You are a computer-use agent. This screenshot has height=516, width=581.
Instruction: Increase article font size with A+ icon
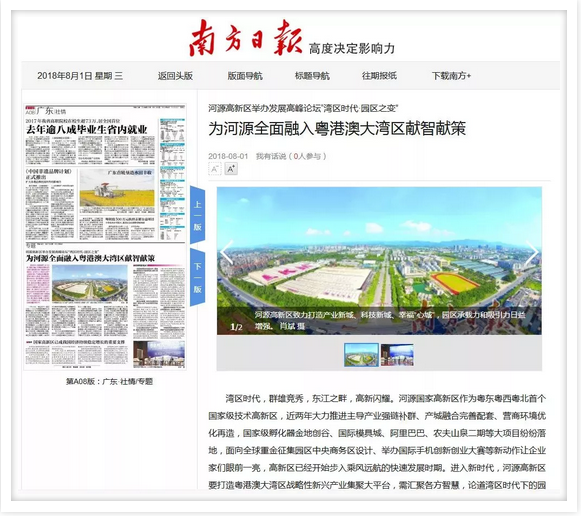pyautogui.click(x=231, y=169)
